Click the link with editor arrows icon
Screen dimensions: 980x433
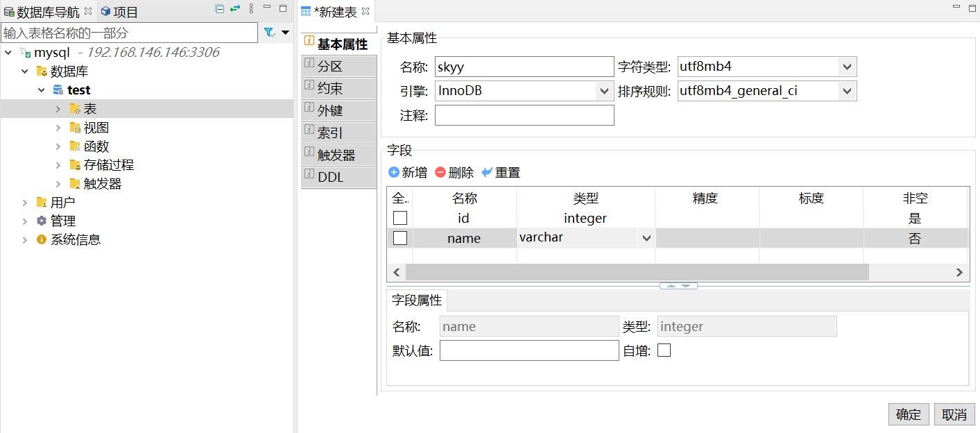click(235, 8)
